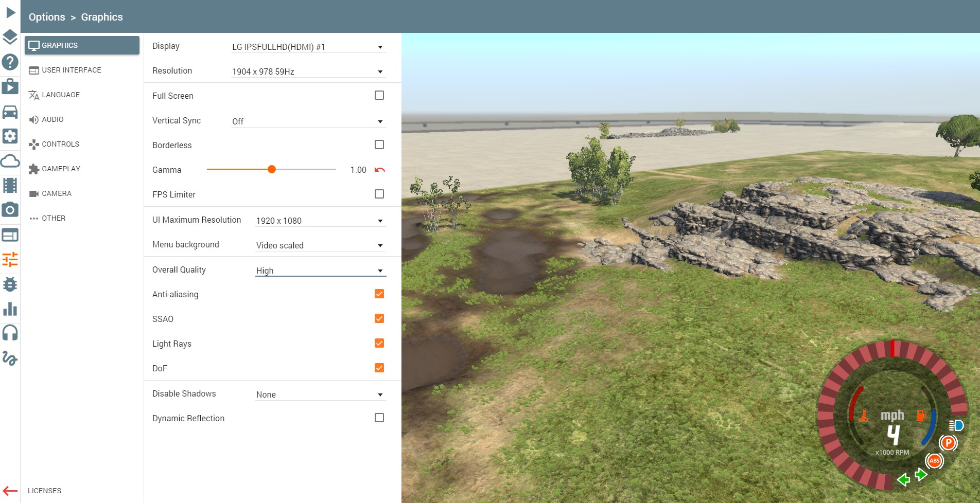Open the film strip replay icon
The width and height of the screenshot is (980, 503).
10,185
